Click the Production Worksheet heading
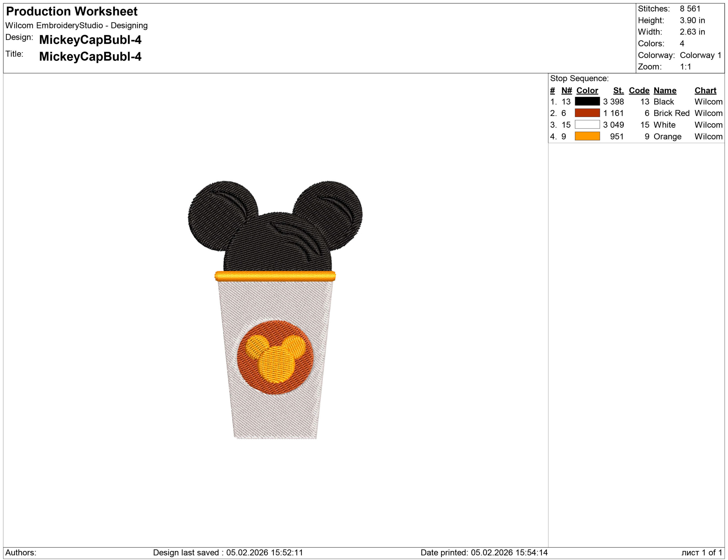 [72, 11]
